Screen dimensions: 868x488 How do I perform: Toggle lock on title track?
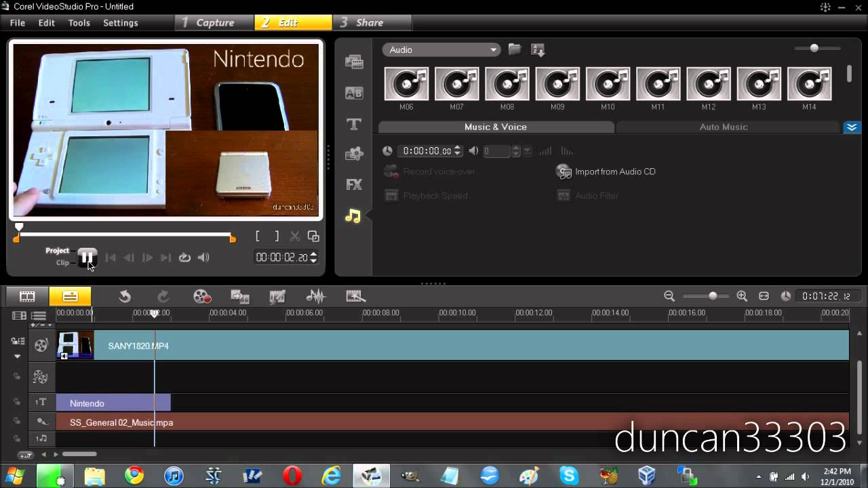click(x=18, y=402)
